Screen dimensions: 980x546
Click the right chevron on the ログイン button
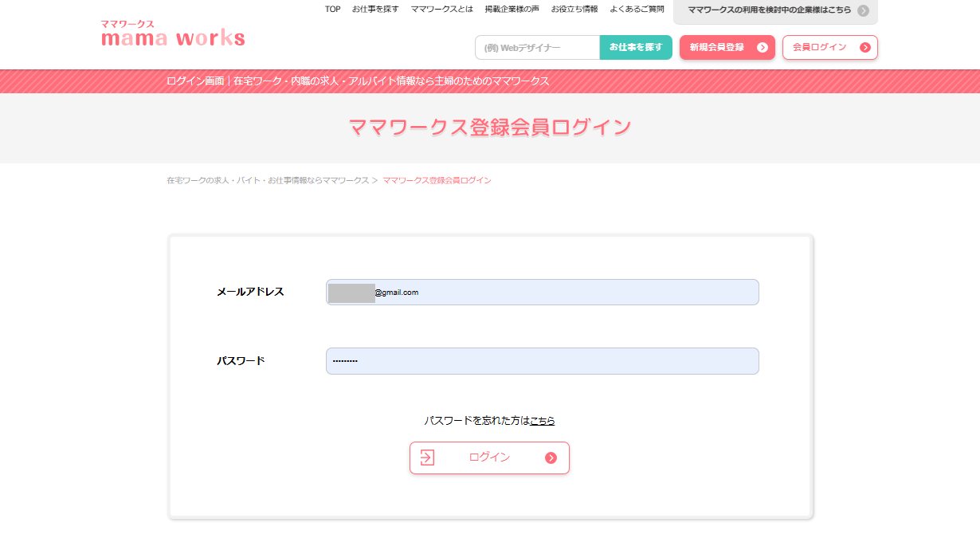pyautogui.click(x=551, y=458)
